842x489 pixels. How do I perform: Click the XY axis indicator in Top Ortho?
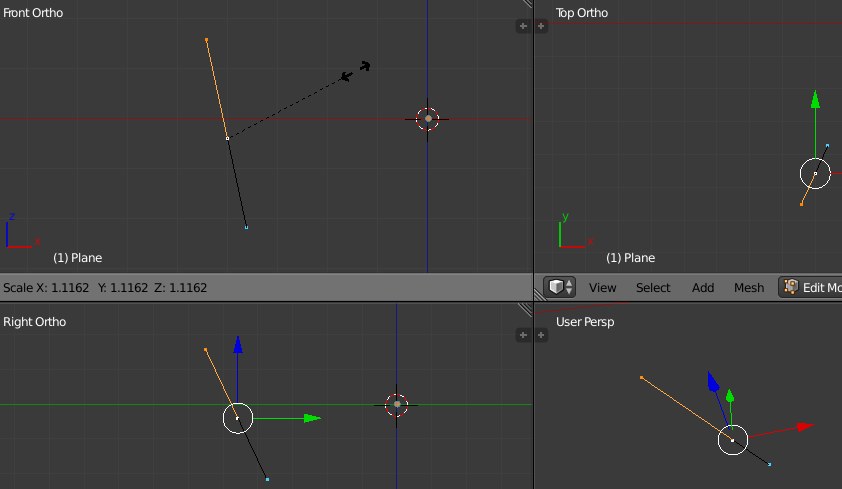point(575,231)
